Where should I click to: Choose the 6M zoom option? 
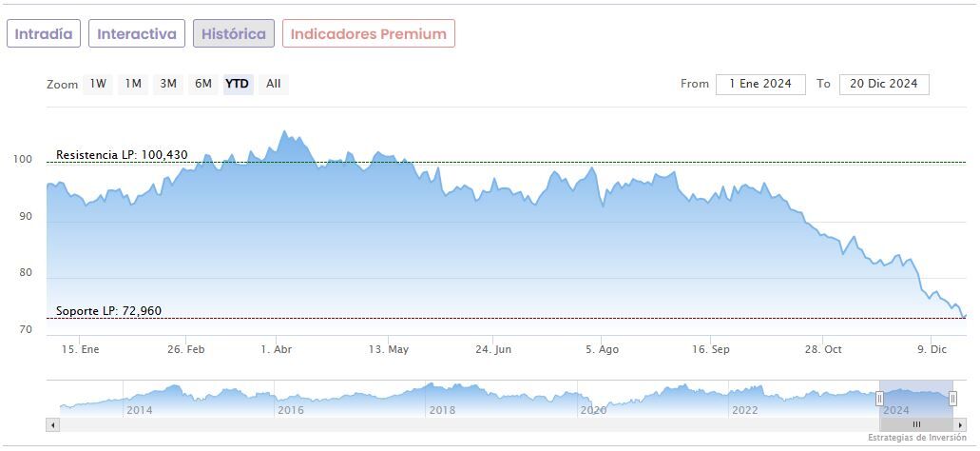(x=203, y=84)
